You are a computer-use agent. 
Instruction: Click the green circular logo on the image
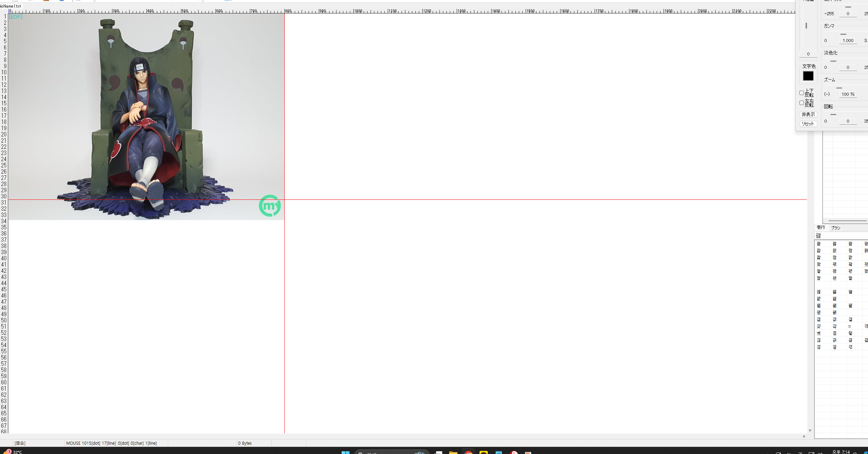270,206
